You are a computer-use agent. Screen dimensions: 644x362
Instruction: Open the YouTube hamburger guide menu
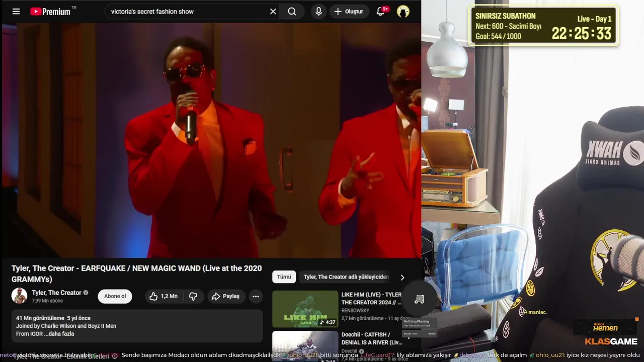[16, 12]
